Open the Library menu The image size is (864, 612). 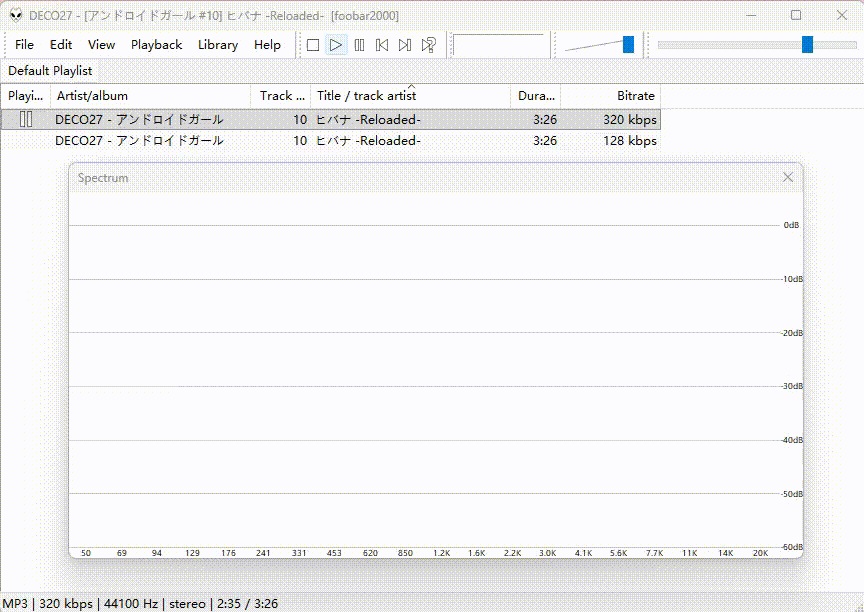[217, 45]
